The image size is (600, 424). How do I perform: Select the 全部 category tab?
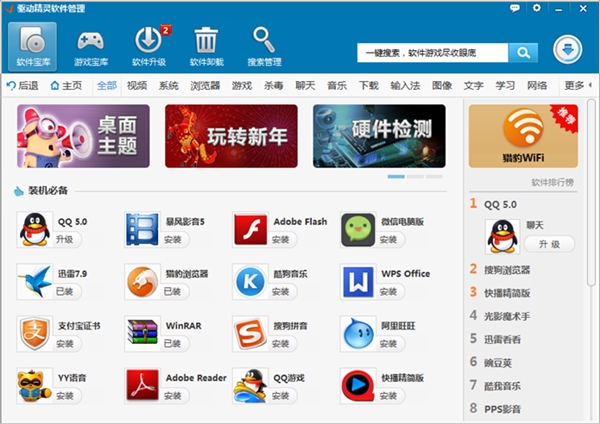pos(107,85)
